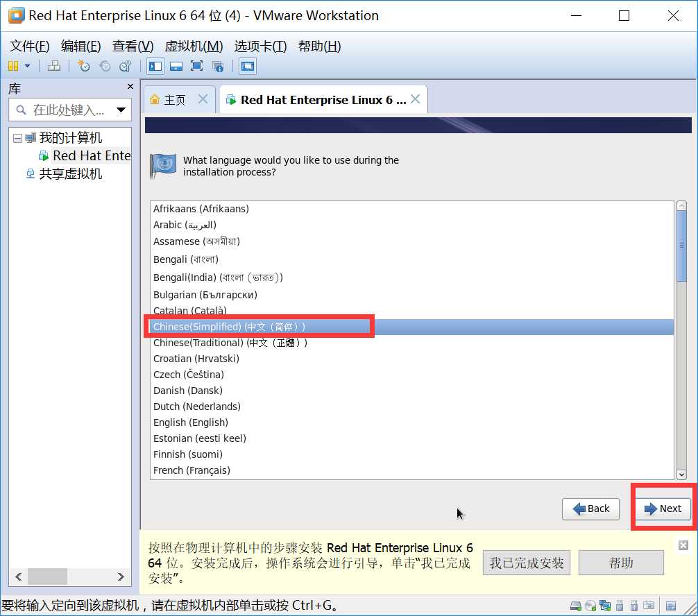Select Danish (Dansk) in the language list
This screenshot has height=616, width=698.
(x=411, y=391)
